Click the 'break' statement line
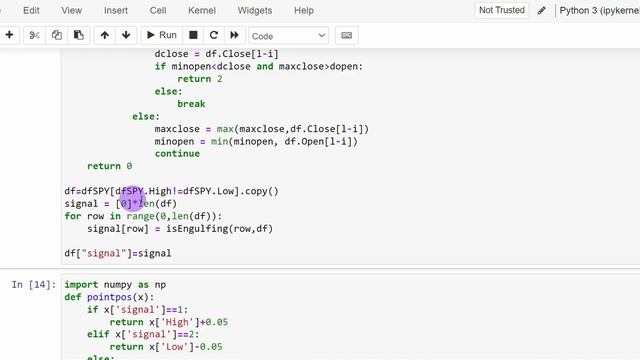This screenshot has height=360, width=640. 191,104
